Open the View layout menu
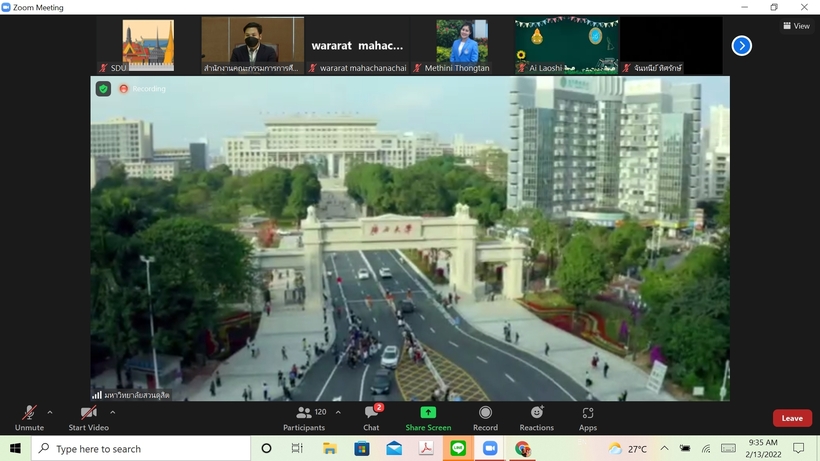Image resolution: width=820 pixels, height=461 pixels. point(796,26)
